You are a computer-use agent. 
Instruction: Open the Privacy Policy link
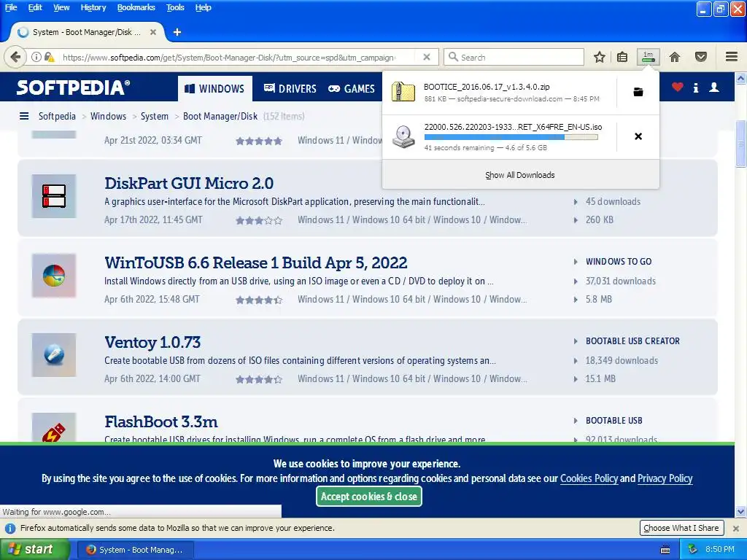(665, 478)
